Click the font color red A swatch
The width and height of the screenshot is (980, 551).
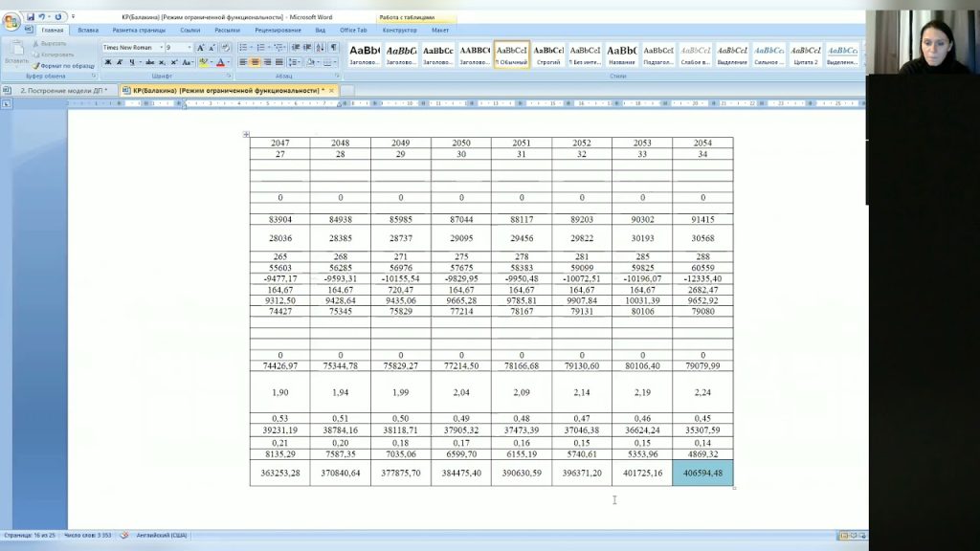tap(220, 62)
